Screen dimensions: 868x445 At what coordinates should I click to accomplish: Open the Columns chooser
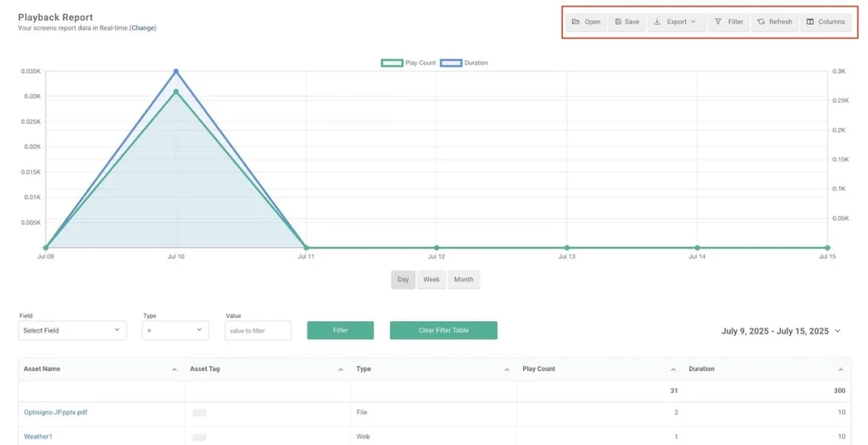tap(825, 22)
